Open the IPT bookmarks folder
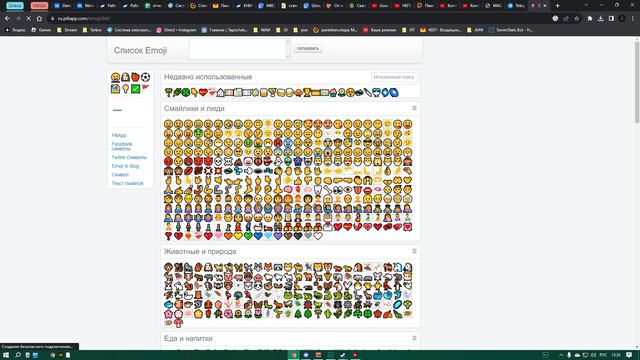 pos(408,30)
